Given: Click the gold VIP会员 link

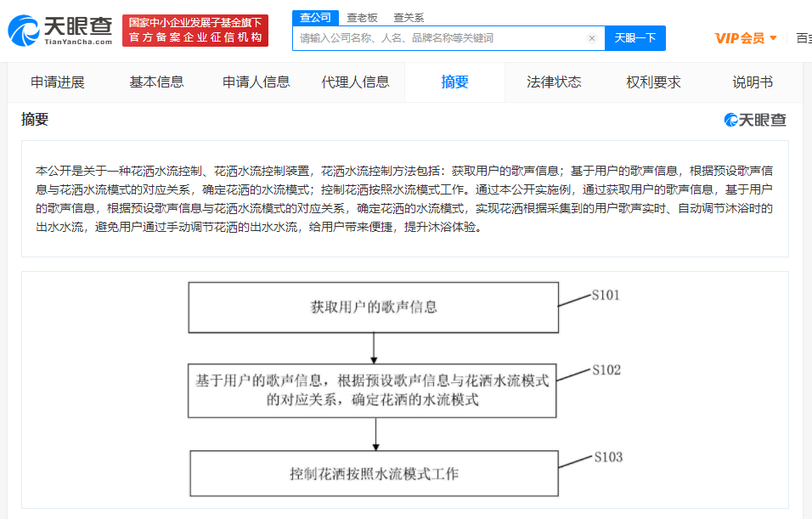Looking at the screenshot, I should (x=740, y=38).
